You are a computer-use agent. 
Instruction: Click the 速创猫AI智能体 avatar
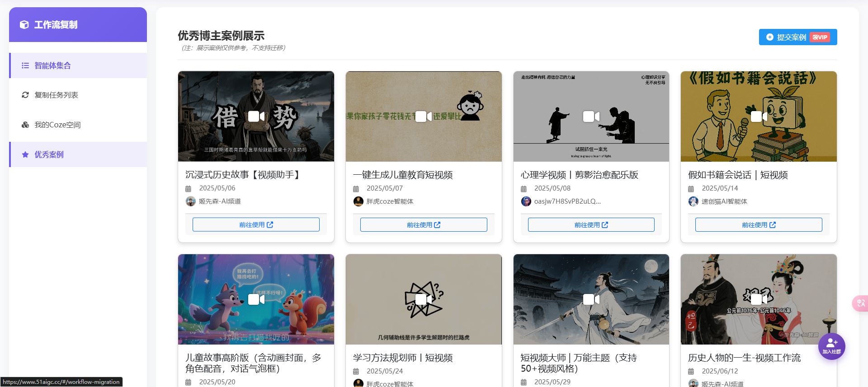click(x=693, y=201)
